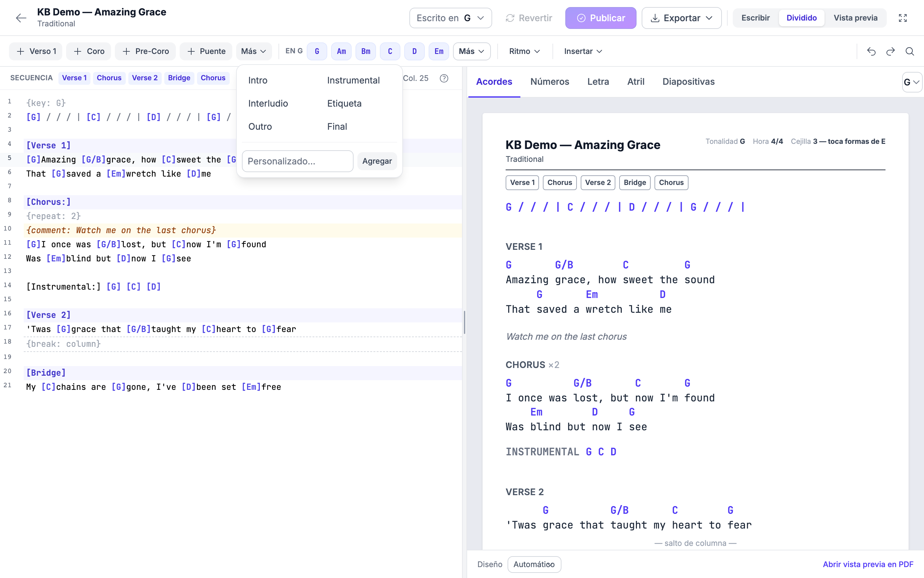Add a Verso 1 section
Screen dimensions: 924x578
(x=36, y=51)
